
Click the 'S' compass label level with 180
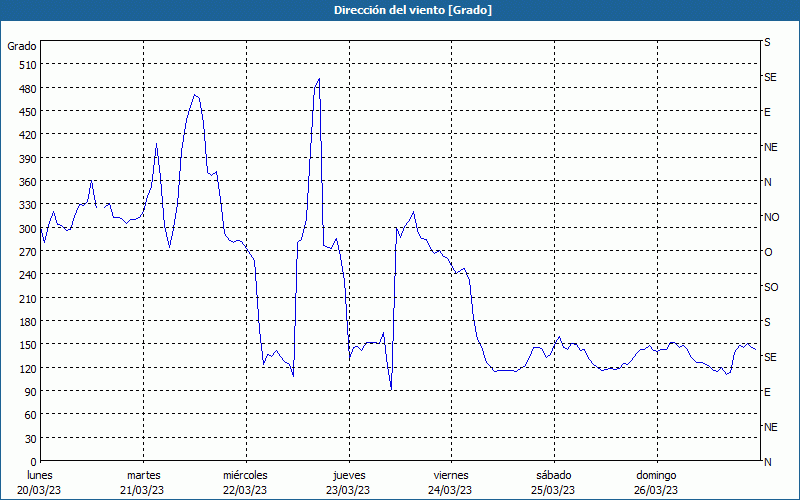[x=767, y=322]
